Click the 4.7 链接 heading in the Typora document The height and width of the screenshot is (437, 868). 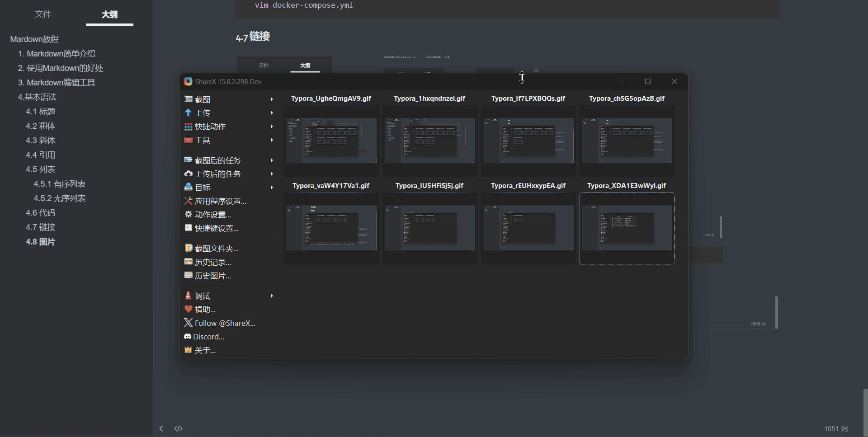[253, 37]
